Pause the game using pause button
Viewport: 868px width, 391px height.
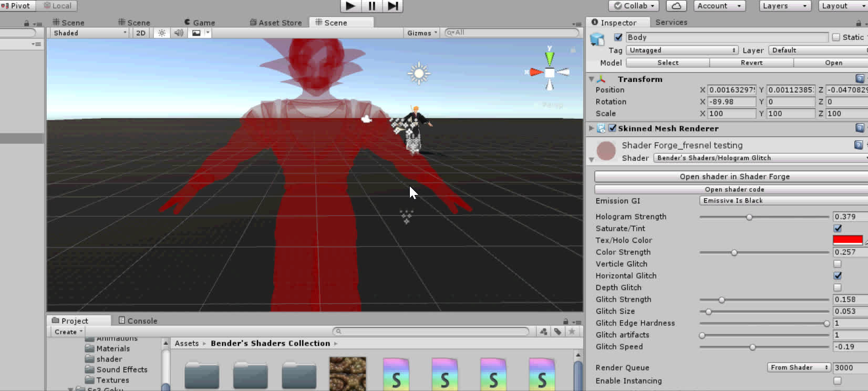372,6
